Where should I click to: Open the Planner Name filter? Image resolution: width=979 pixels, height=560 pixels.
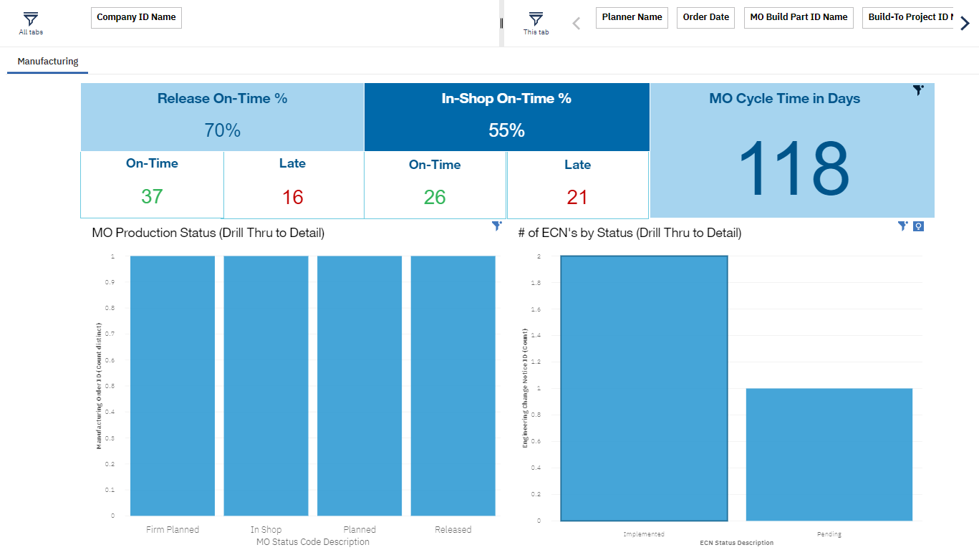pyautogui.click(x=632, y=18)
